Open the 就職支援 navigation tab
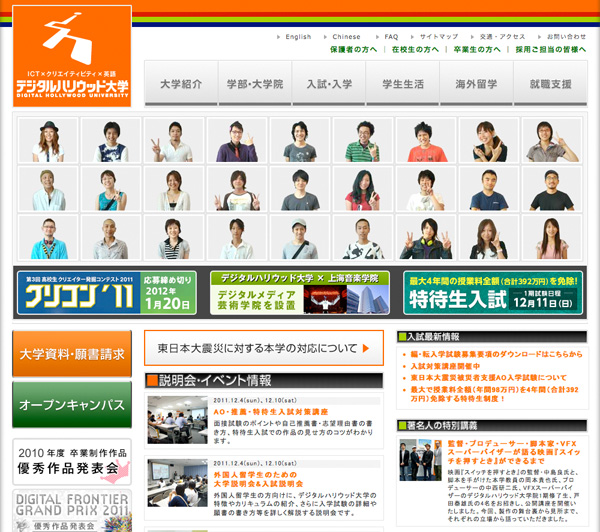600x532 pixels. click(551, 85)
